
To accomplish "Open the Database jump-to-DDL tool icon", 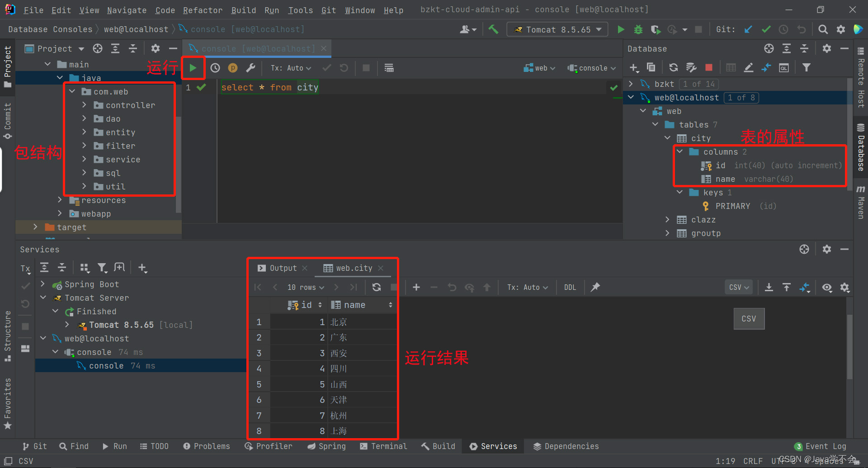I will [x=783, y=67].
